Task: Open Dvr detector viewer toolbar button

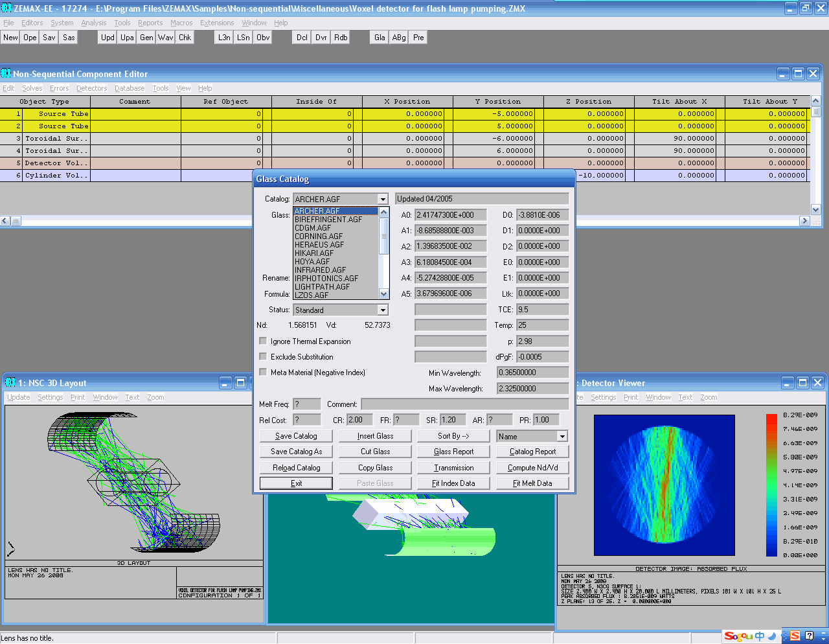Action: tap(321, 38)
